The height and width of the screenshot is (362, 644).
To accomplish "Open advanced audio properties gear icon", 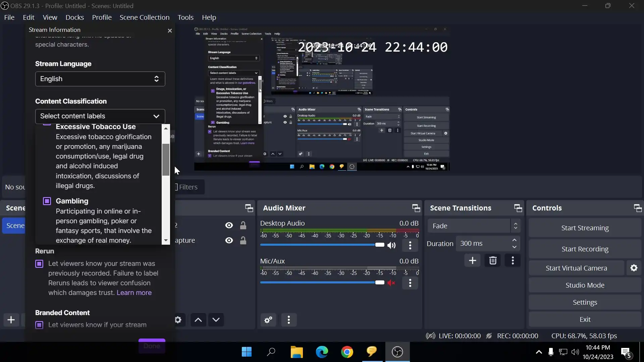I will [268, 320].
